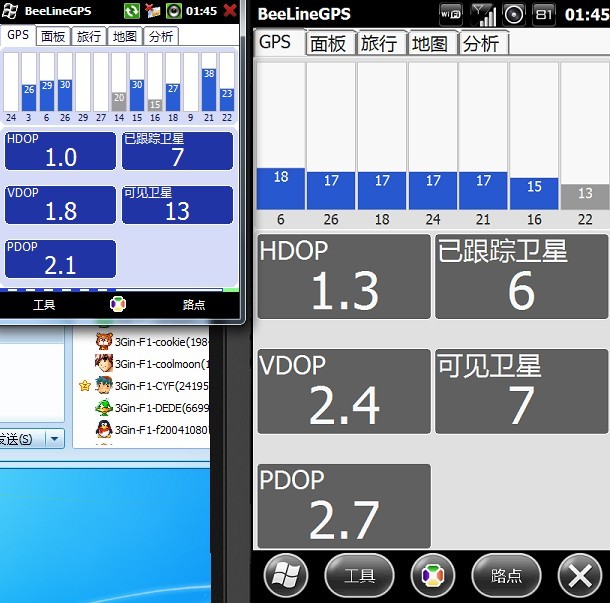Tap the 工具 button in the large window
Screen dimensions: 610x603
pyautogui.click(x=359, y=575)
